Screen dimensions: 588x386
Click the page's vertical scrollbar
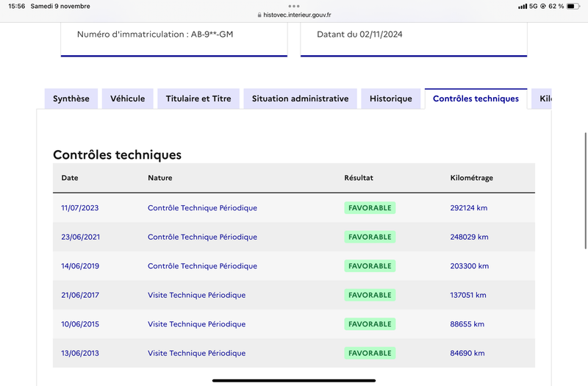point(585,190)
